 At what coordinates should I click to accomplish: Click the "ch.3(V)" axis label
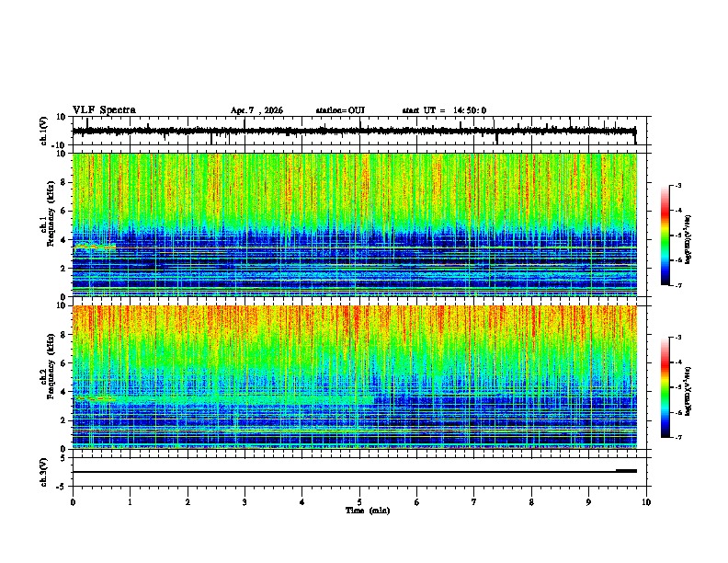coord(44,472)
